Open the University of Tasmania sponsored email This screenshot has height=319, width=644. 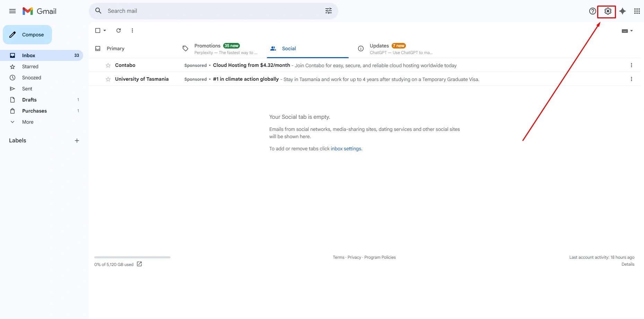coord(365,79)
